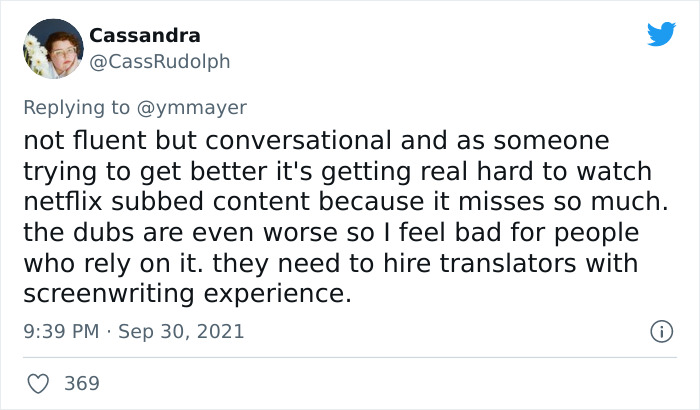Open the tweet info circle icon
Image resolution: width=700 pixels, height=410 pixels.
click(x=661, y=331)
